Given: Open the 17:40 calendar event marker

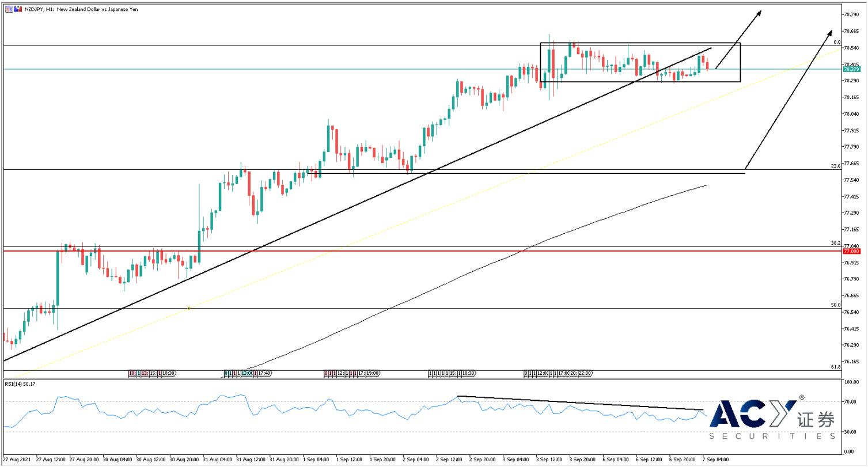Looking at the screenshot, I should pos(265,373).
